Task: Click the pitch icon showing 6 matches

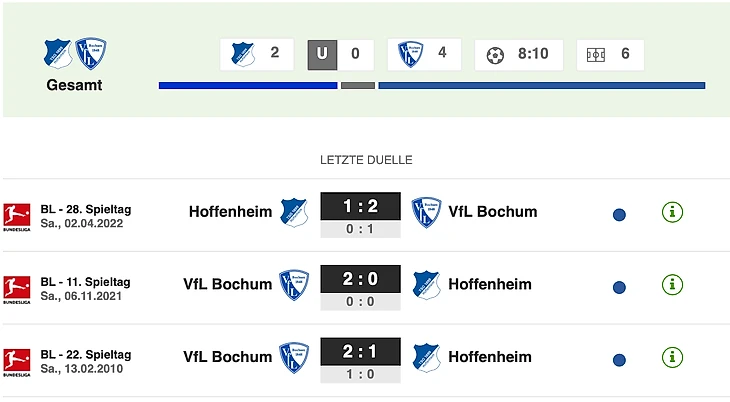Action: [x=596, y=54]
